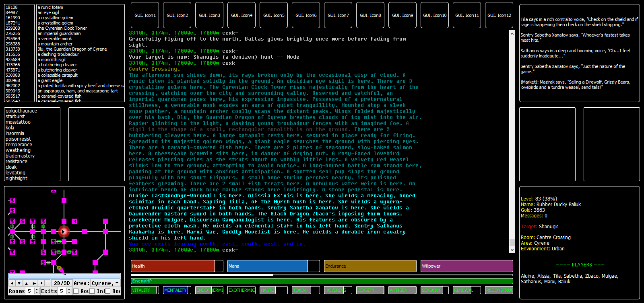Image resolution: width=644 pixels, height=303 pixels.
Task: Click the EnemyHP gauge bar
Action: (x=322, y=281)
